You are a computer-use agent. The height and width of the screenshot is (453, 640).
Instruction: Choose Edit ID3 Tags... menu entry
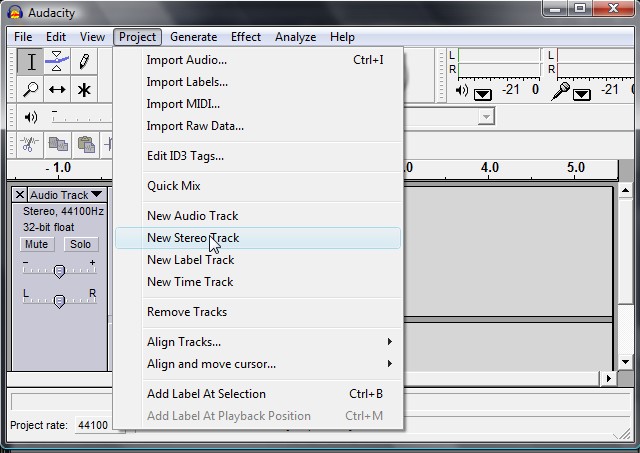[x=258, y=156]
